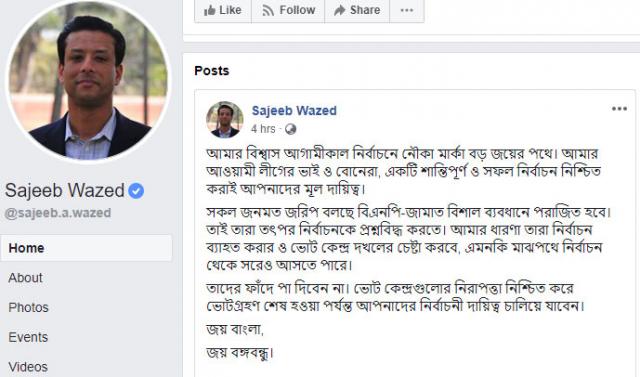Open the Videos section

(28, 367)
